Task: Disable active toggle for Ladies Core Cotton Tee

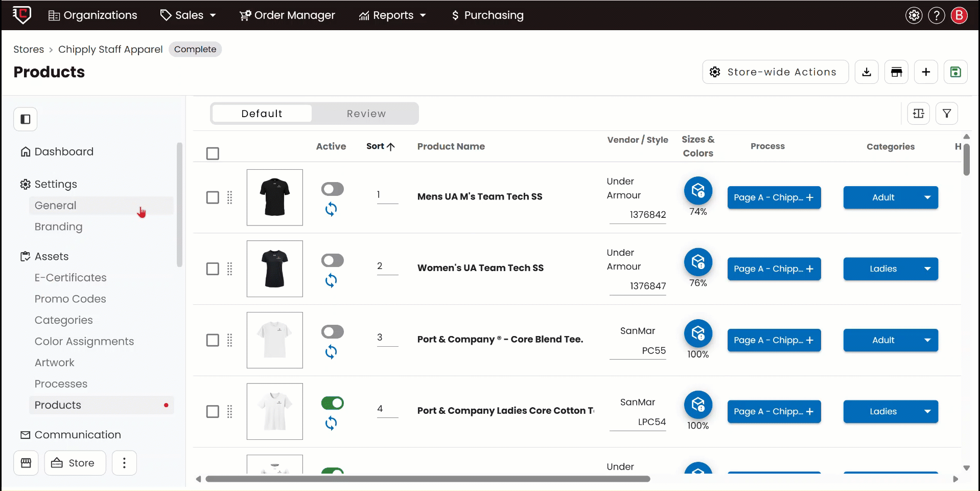Action: (x=332, y=403)
